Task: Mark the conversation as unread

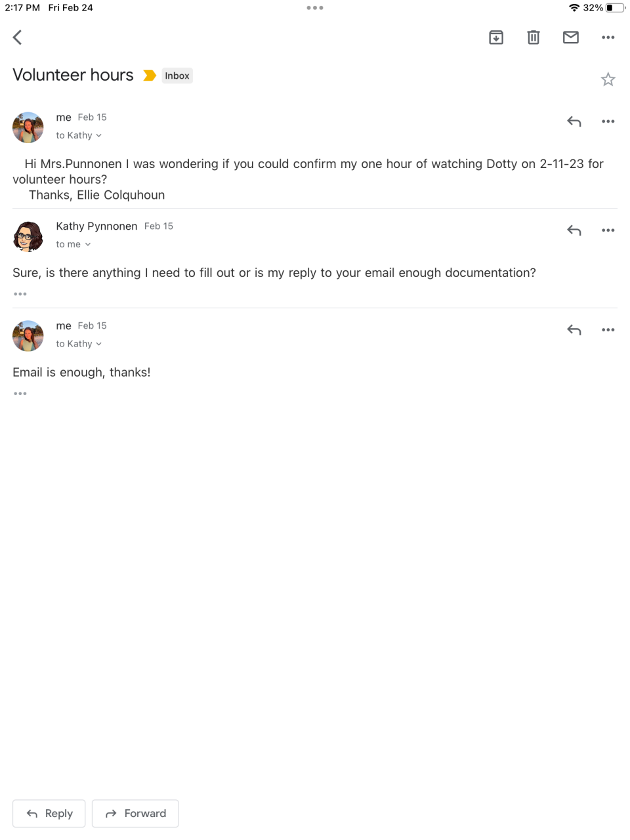Action: pos(571,37)
